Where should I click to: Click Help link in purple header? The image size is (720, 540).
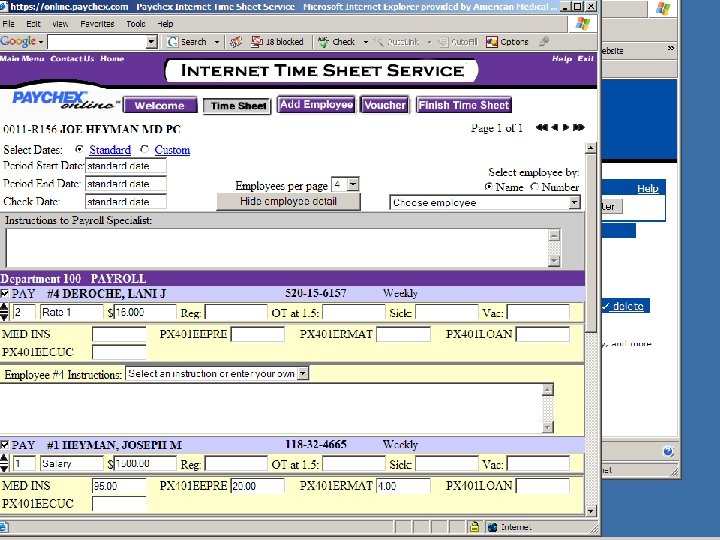562,59
